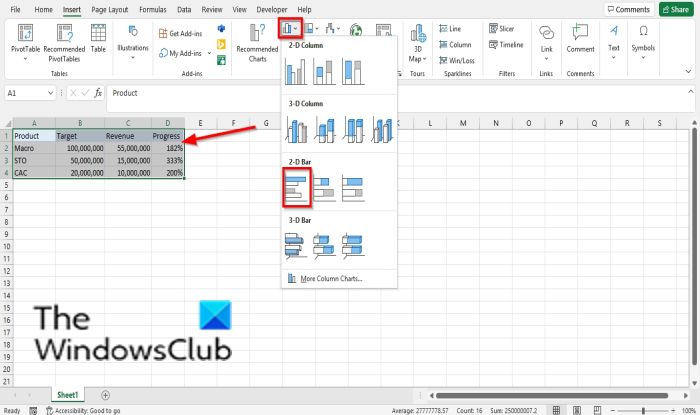The image size is (700, 415).
Task: Expand My Add-ins dropdown arrow
Action: click(209, 54)
